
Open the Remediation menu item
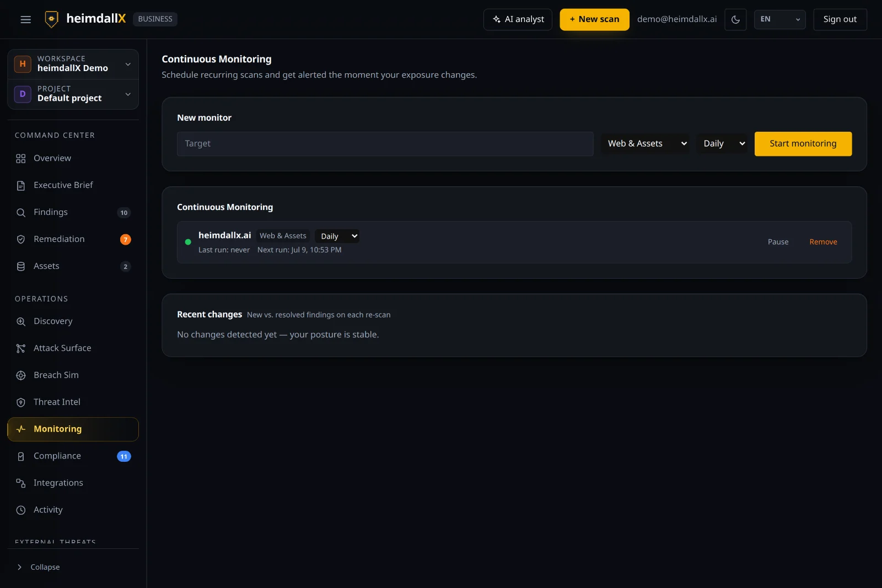click(x=73, y=240)
